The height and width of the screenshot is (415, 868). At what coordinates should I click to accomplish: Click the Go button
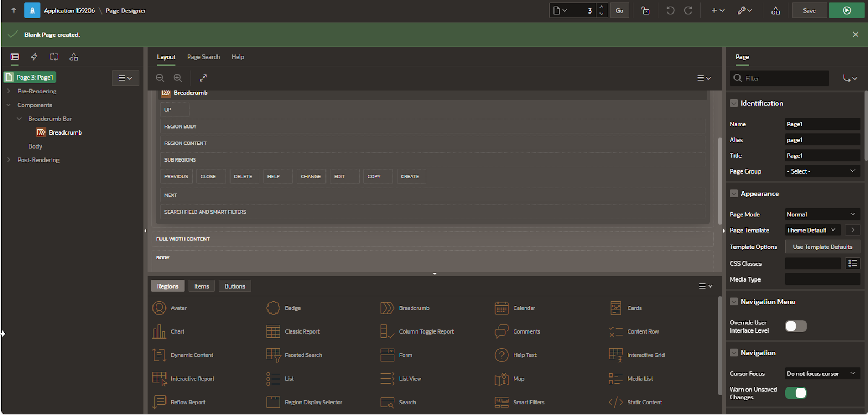pyautogui.click(x=620, y=10)
